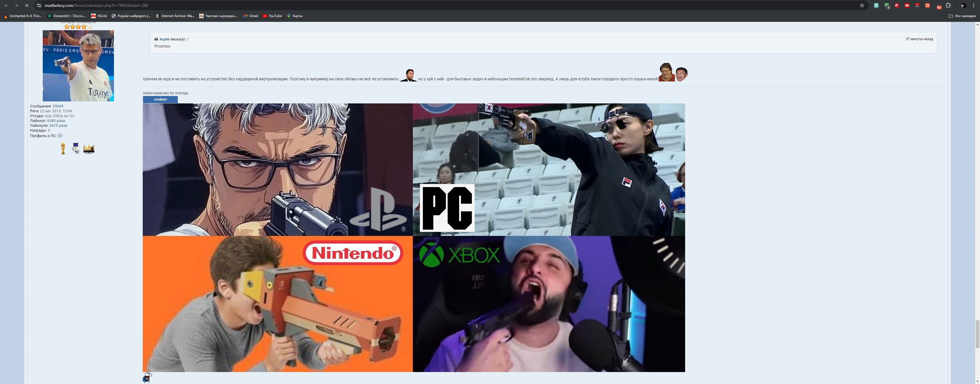The image size is (980, 384).
Task: Open the private message speech bubble icon
Action: (x=60, y=136)
